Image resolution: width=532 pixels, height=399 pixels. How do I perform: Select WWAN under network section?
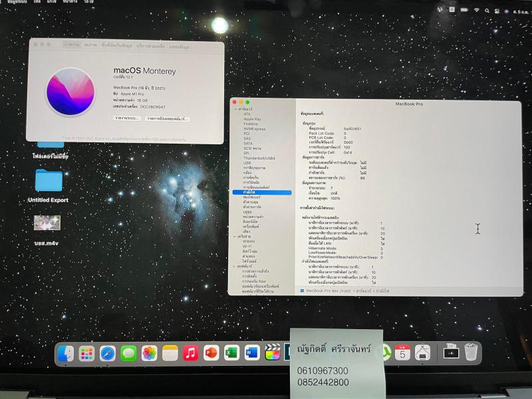249,241
